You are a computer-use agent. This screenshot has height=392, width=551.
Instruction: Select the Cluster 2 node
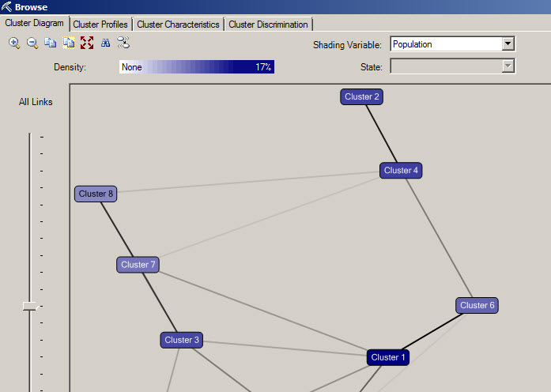(361, 96)
